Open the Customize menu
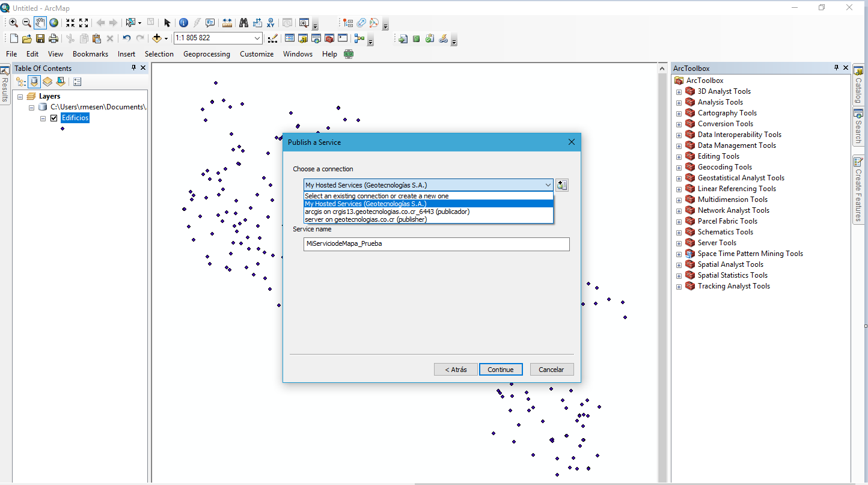868x485 pixels. click(257, 54)
